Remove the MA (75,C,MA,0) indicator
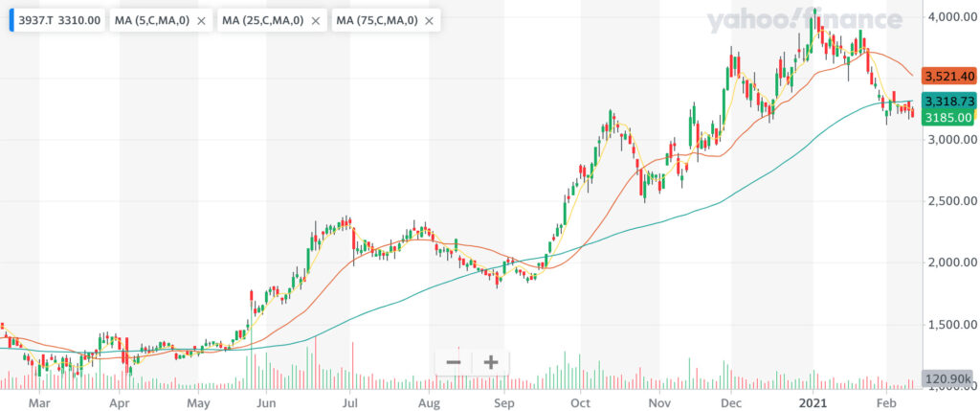This screenshot has height=411, width=980. click(429, 21)
